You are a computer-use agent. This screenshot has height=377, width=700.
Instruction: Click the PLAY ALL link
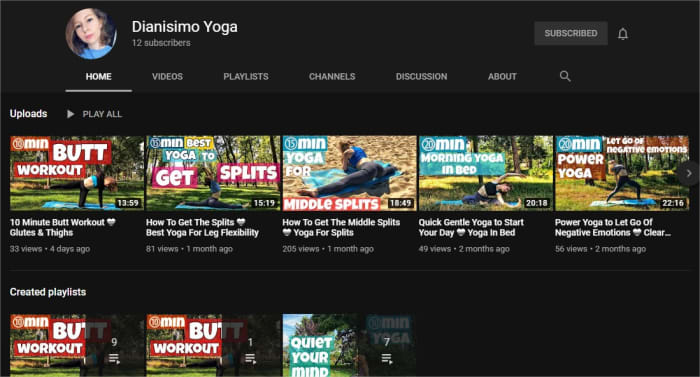pos(102,114)
